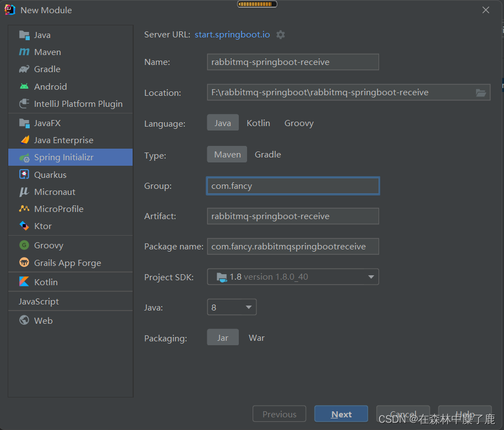Close the New Module dialog
The width and height of the screenshot is (504, 430).
486,10
